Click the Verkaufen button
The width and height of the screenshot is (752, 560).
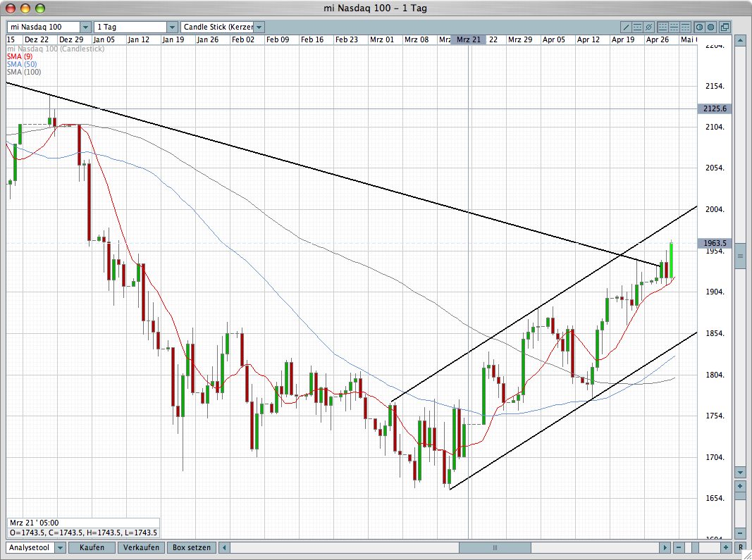tap(141, 547)
